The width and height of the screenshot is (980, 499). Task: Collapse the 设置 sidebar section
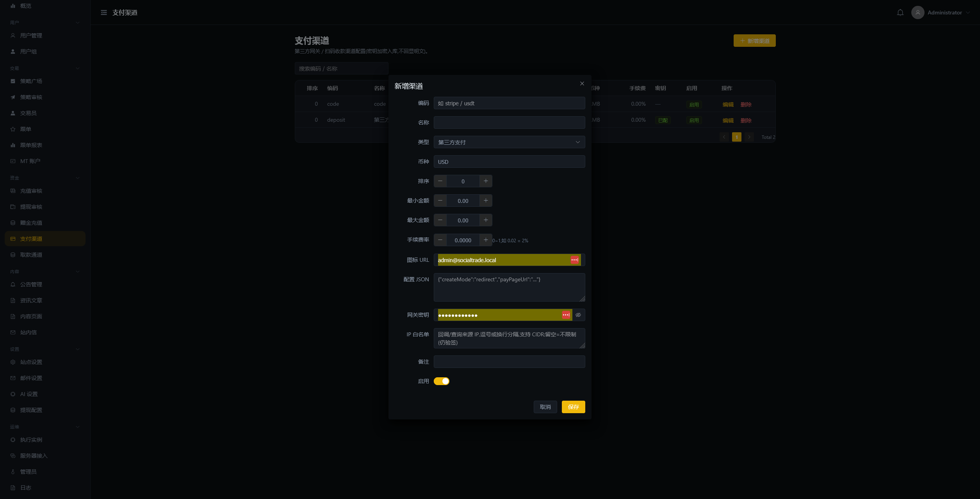point(77,349)
